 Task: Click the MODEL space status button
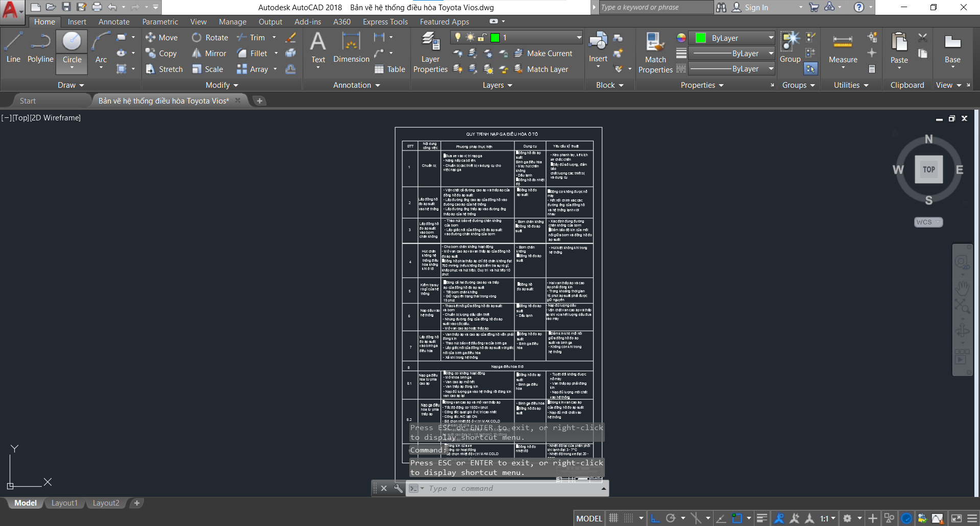[589, 518]
